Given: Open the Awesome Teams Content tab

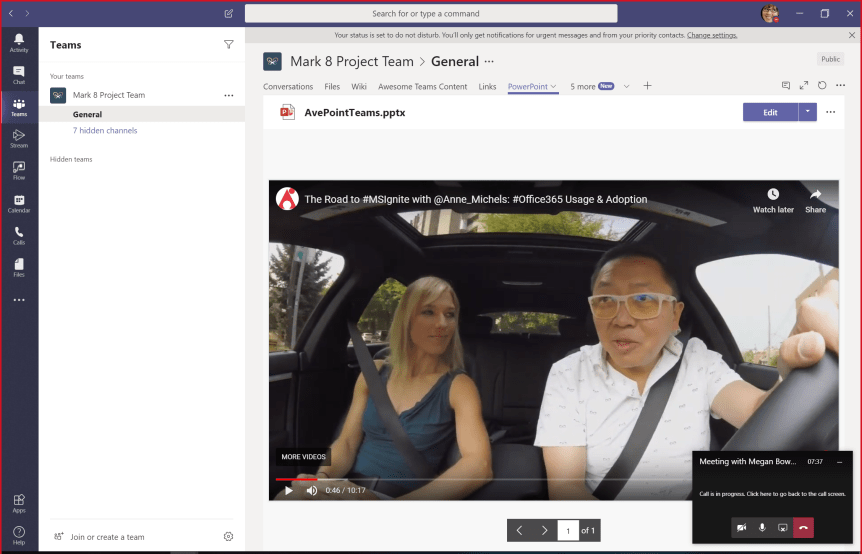Looking at the screenshot, I should pyautogui.click(x=422, y=87).
